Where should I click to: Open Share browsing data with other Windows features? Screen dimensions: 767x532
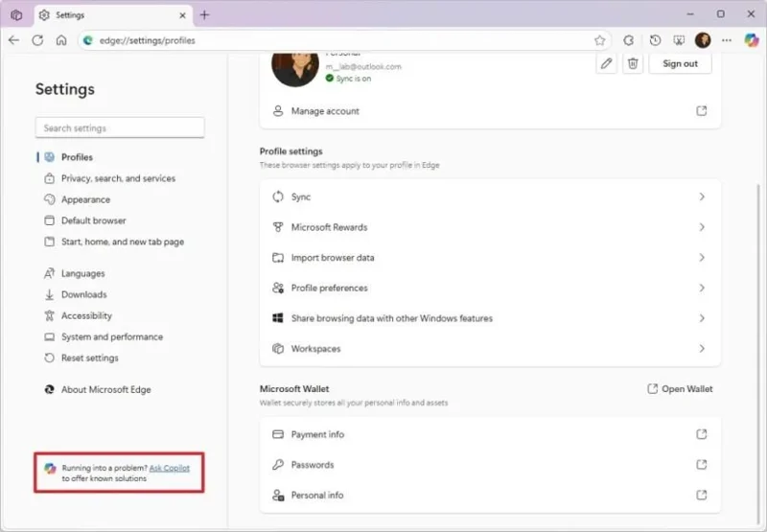(x=490, y=318)
